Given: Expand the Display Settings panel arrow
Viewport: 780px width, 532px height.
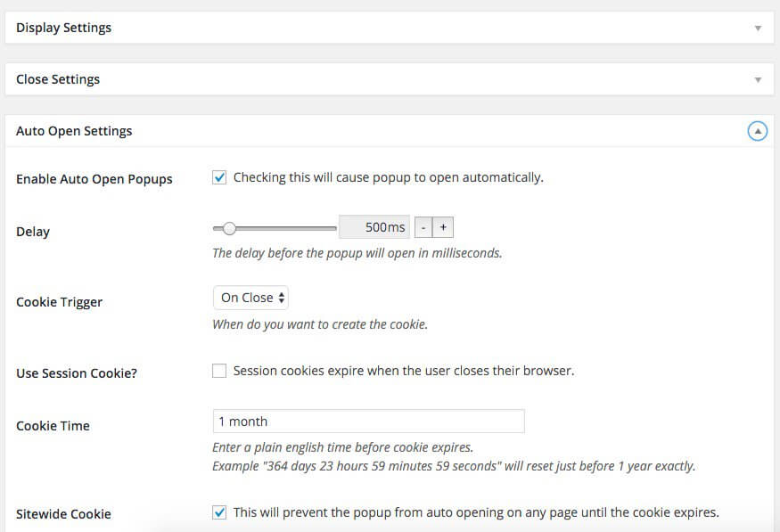Looking at the screenshot, I should 758,29.
